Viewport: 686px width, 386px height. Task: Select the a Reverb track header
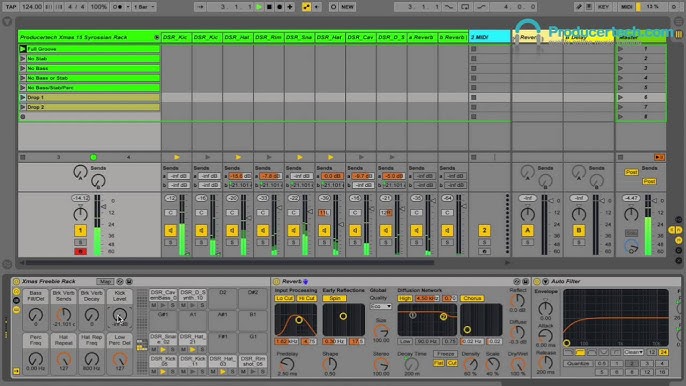point(422,38)
